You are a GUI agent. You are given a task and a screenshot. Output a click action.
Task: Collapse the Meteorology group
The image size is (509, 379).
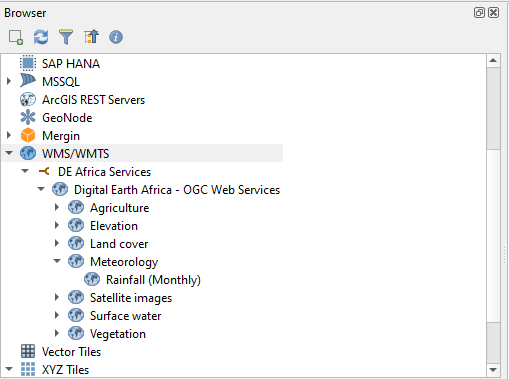click(57, 261)
